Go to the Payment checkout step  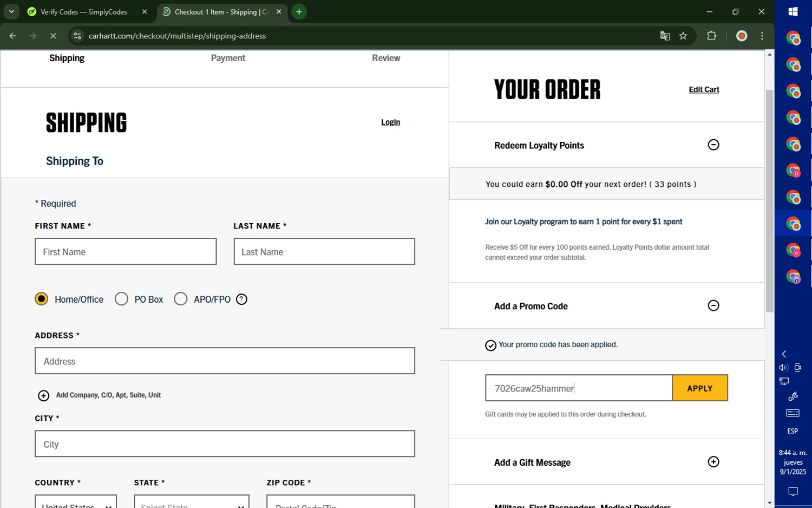[228, 58]
